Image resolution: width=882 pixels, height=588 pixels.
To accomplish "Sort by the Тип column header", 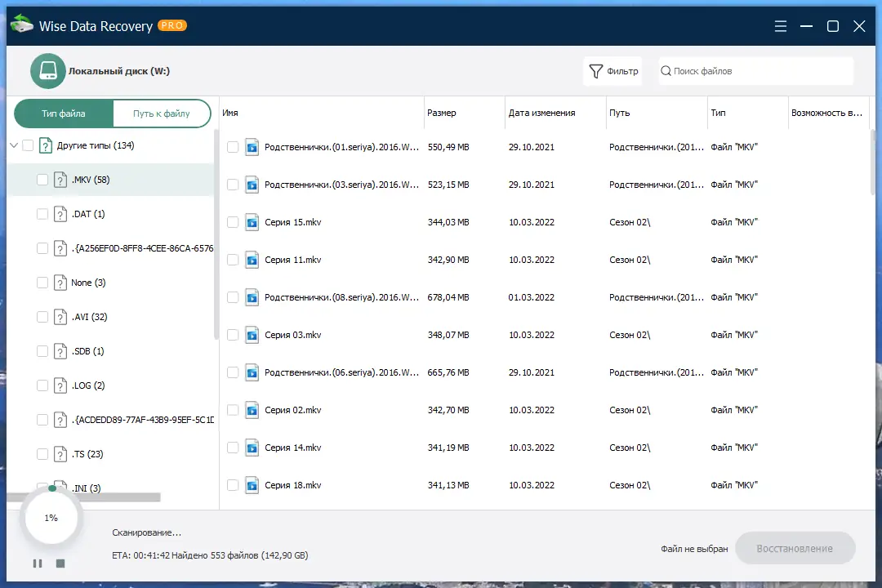I will tap(747, 113).
